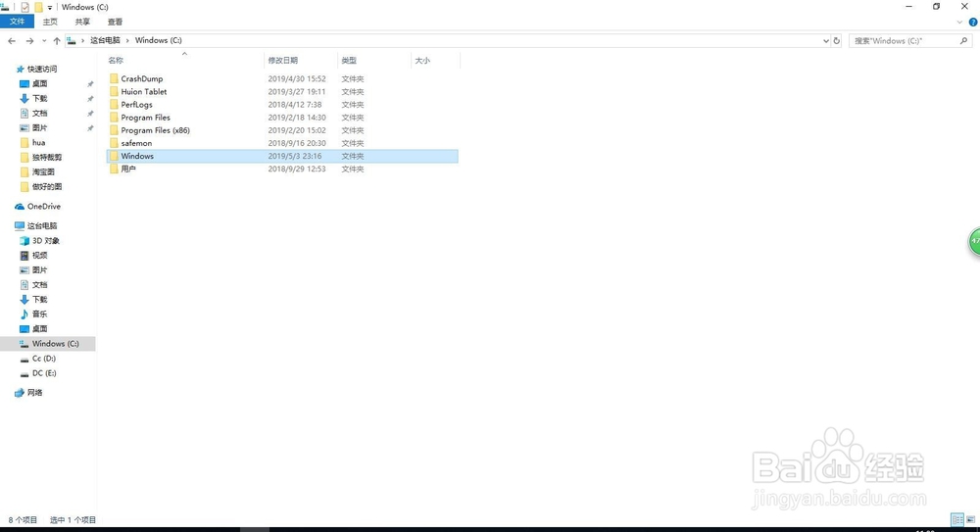Unpin 桌面 using its pin icon
The height and width of the screenshot is (532, 980).
[x=90, y=84]
